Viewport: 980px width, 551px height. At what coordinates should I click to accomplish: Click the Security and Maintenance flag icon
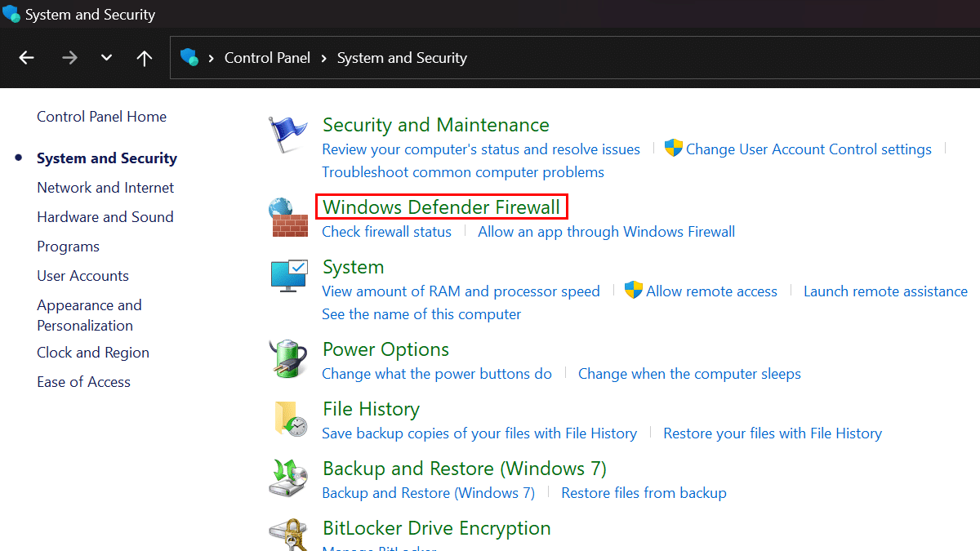288,134
